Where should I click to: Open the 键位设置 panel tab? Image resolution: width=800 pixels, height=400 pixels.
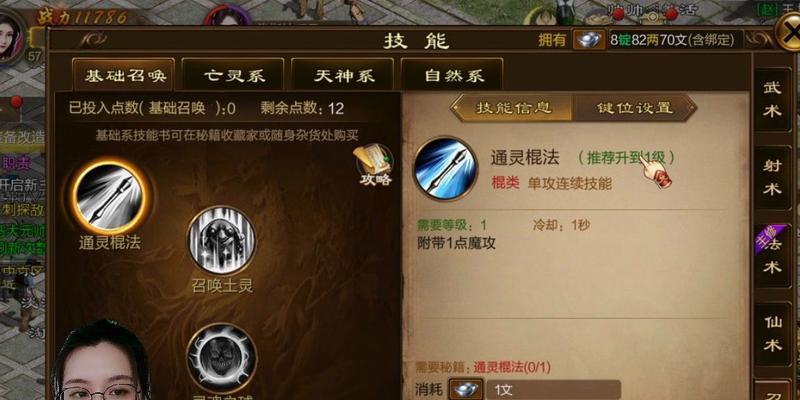[x=634, y=108]
